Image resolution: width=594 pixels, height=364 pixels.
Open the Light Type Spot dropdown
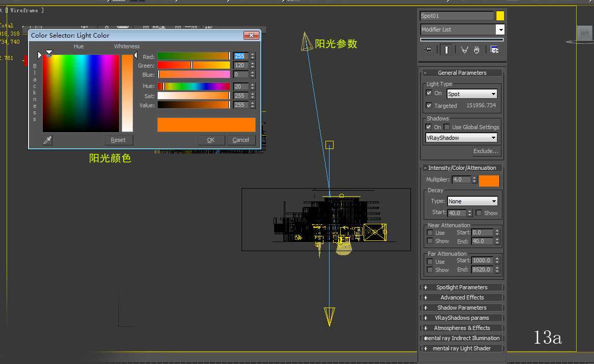pos(471,94)
